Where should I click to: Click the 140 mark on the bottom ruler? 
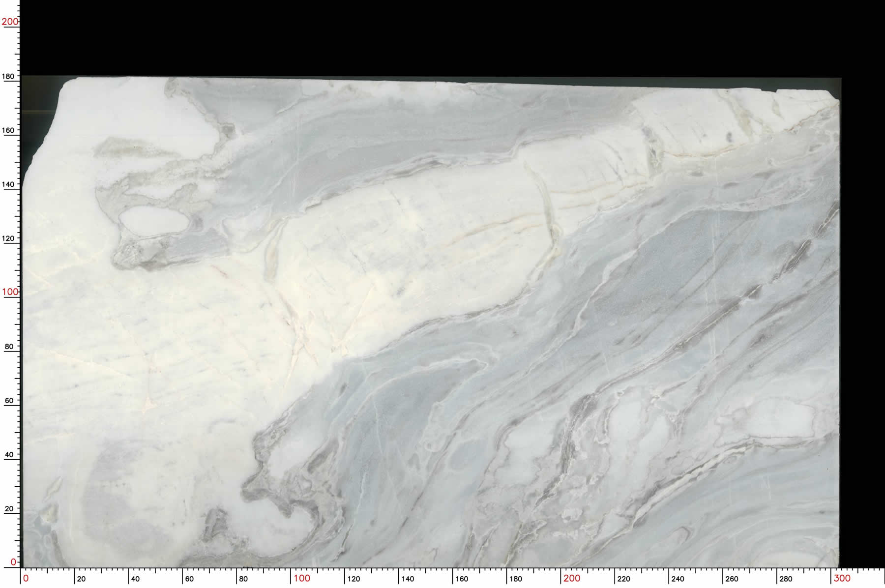(408, 579)
